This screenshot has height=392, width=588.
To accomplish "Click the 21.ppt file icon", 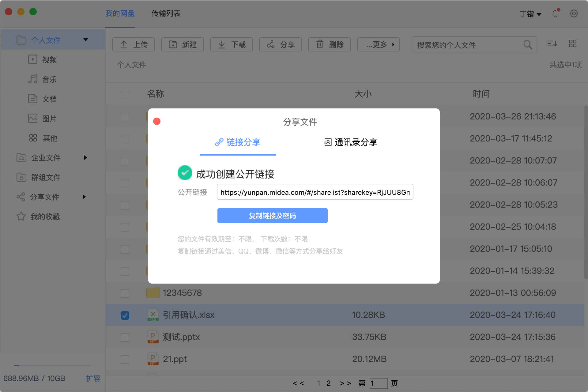I will pos(153,359).
